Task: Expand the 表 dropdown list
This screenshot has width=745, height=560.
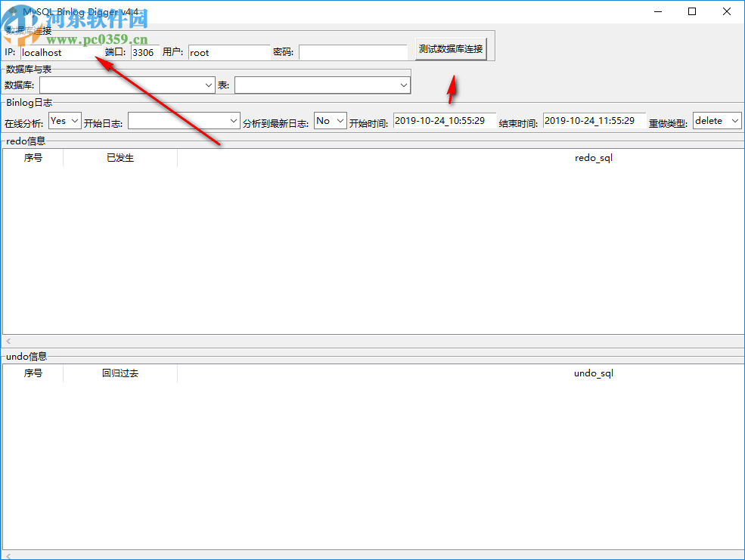Action: (403, 85)
